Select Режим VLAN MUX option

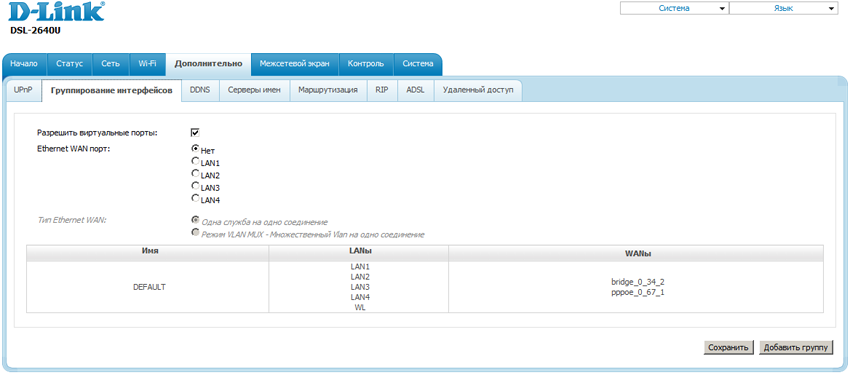(195, 232)
